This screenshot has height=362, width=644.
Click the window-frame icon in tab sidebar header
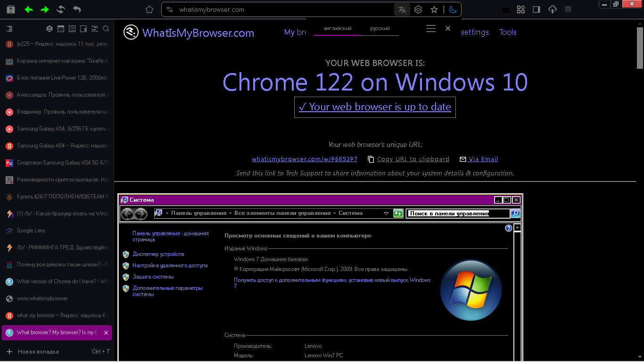point(61,29)
